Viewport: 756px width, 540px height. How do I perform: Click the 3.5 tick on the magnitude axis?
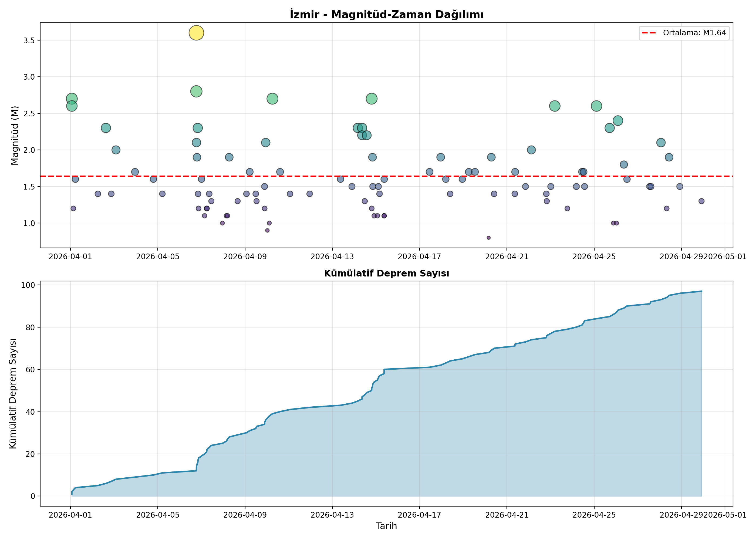click(x=29, y=40)
